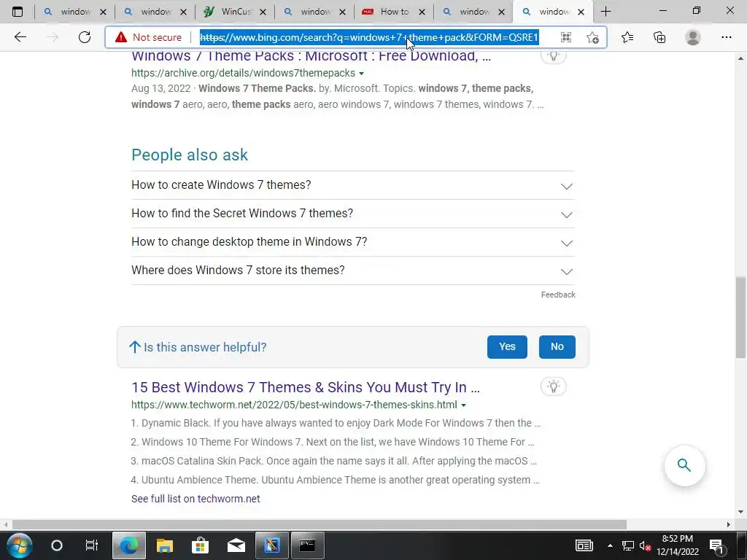Expand 'Where does Windows 7 store its themes?'
747x560 pixels.
tap(352, 271)
